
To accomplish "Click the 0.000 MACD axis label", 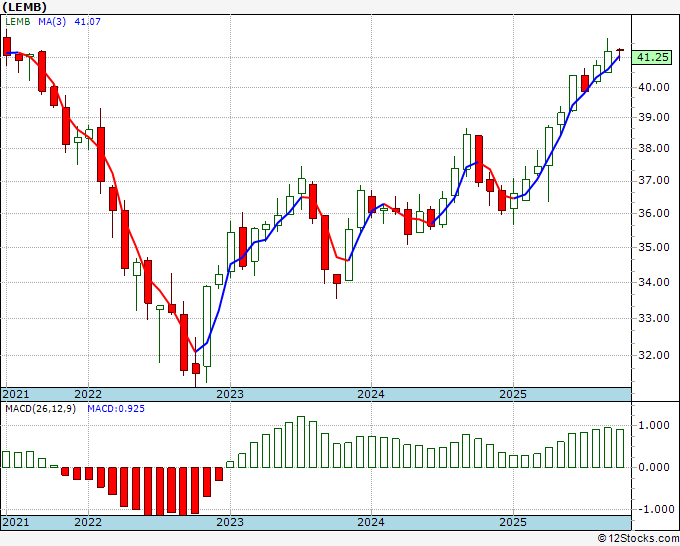I will tap(655, 468).
